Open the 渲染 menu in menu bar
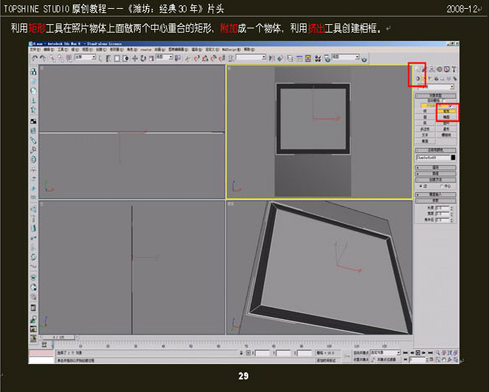Screen dimensions: 489x392 196,50
